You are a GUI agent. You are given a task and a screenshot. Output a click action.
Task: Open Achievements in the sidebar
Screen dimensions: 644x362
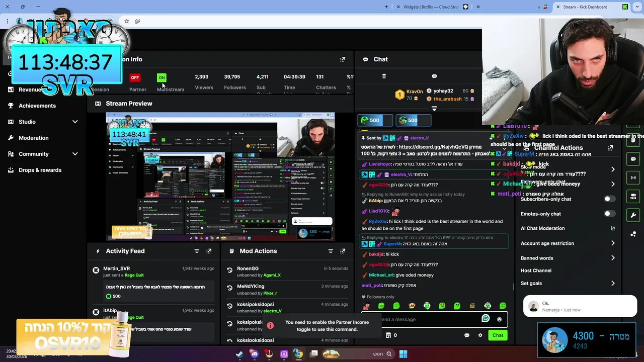pyautogui.click(x=37, y=106)
